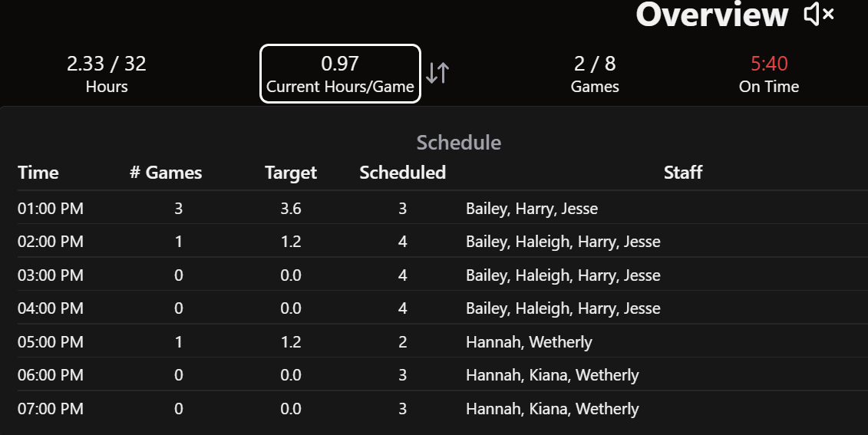The image size is (868, 435).
Task: Click the Scheduled column header
Action: pos(403,173)
